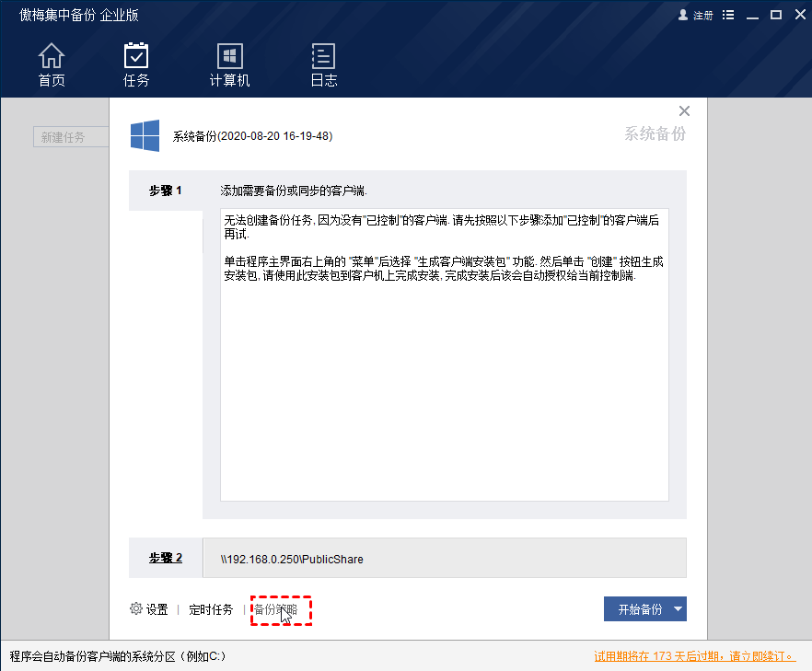Expand the 步骤 1 section
812x671 pixels.
(167, 191)
